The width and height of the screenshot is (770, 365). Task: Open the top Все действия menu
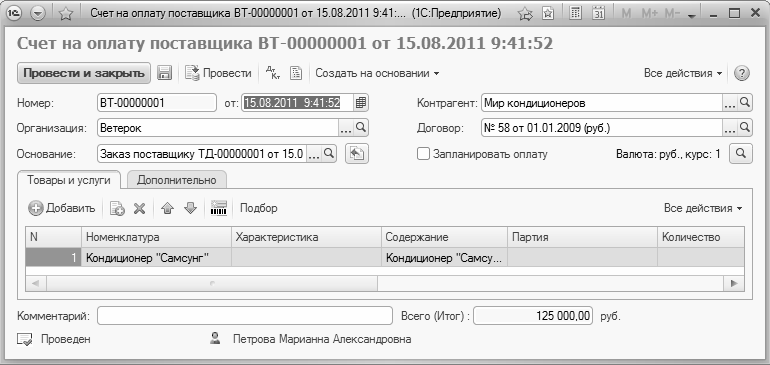pyautogui.click(x=683, y=73)
